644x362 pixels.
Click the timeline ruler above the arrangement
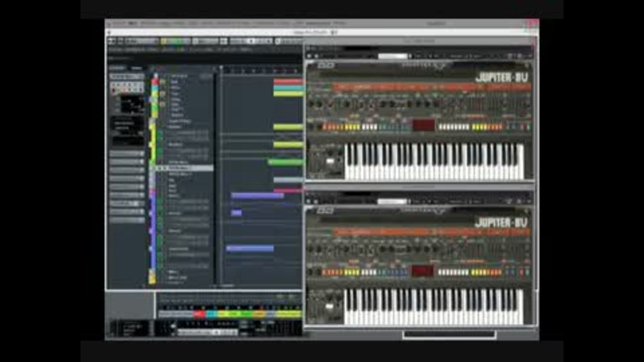(x=261, y=70)
